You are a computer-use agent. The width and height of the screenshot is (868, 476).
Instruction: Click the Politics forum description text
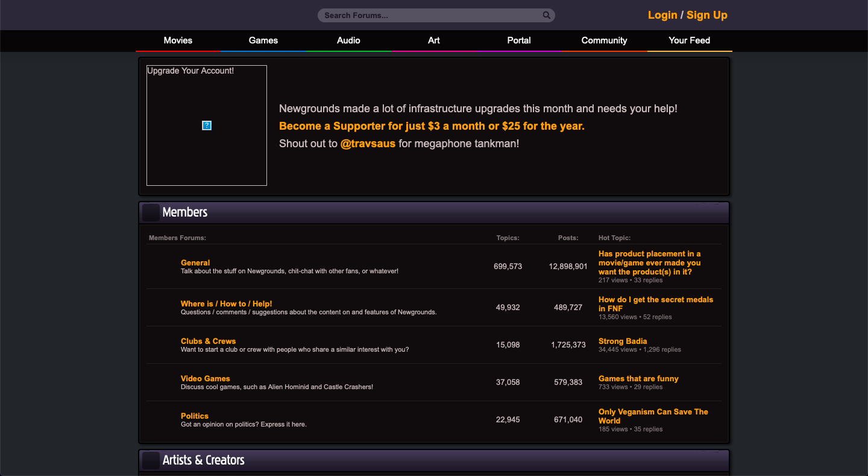coord(244,424)
